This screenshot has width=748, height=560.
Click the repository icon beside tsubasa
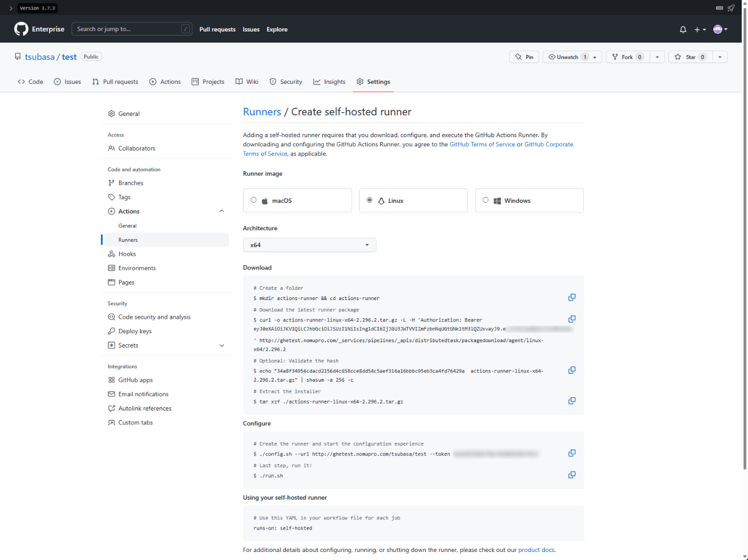18,57
